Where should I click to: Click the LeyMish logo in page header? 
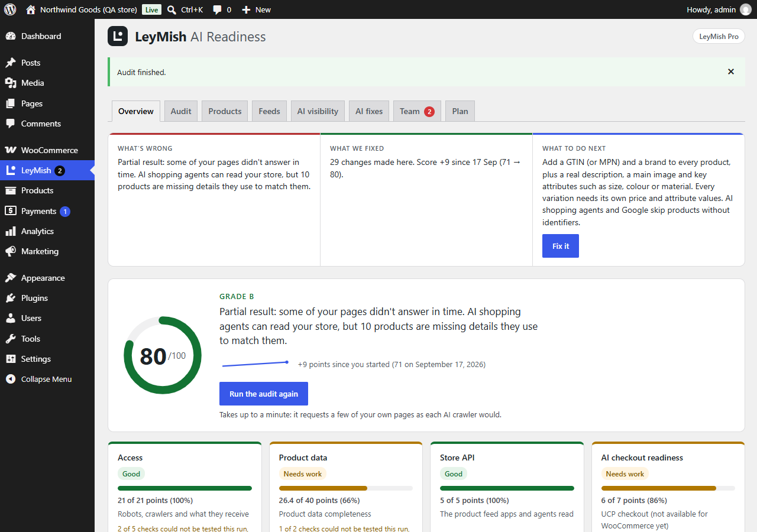(118, 36)
